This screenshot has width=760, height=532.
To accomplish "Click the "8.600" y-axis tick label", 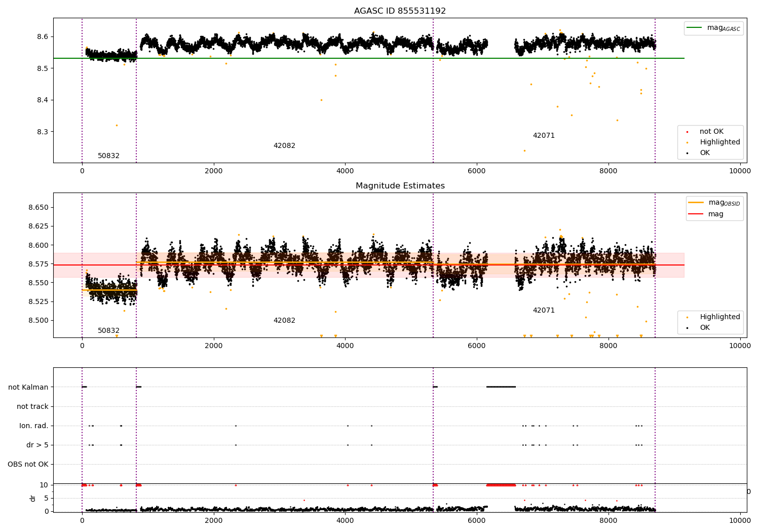I will point(39,245).
